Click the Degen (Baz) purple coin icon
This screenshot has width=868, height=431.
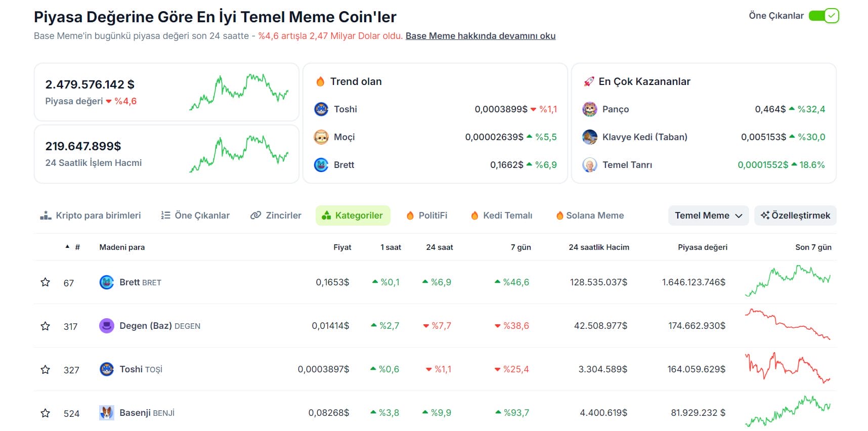(107, 325)
